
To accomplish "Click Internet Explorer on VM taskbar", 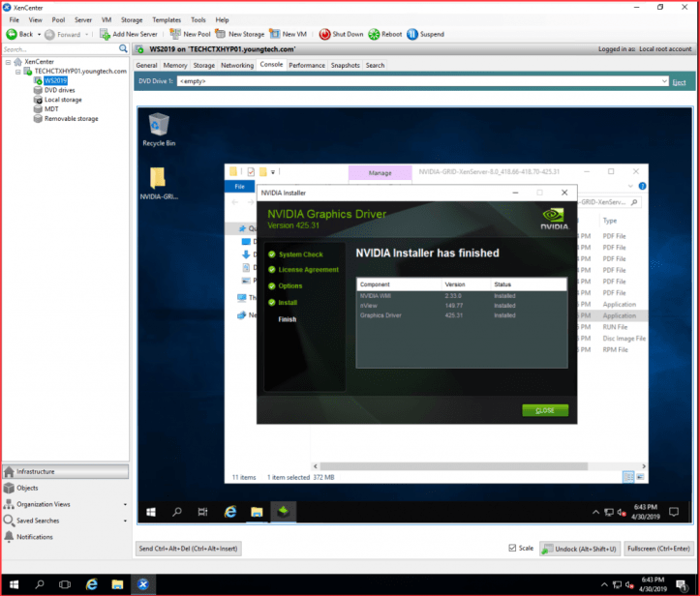I will (x=230, y=512).
